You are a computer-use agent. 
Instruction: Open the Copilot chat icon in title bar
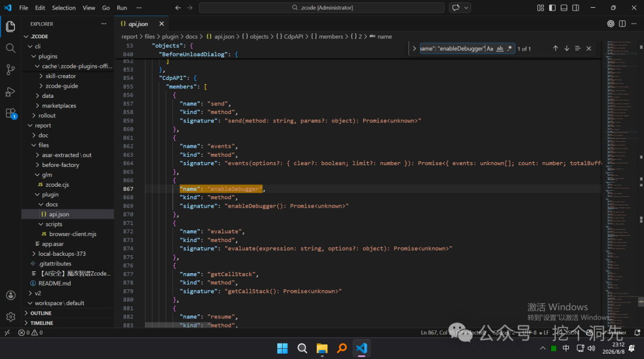coord(456,8)
